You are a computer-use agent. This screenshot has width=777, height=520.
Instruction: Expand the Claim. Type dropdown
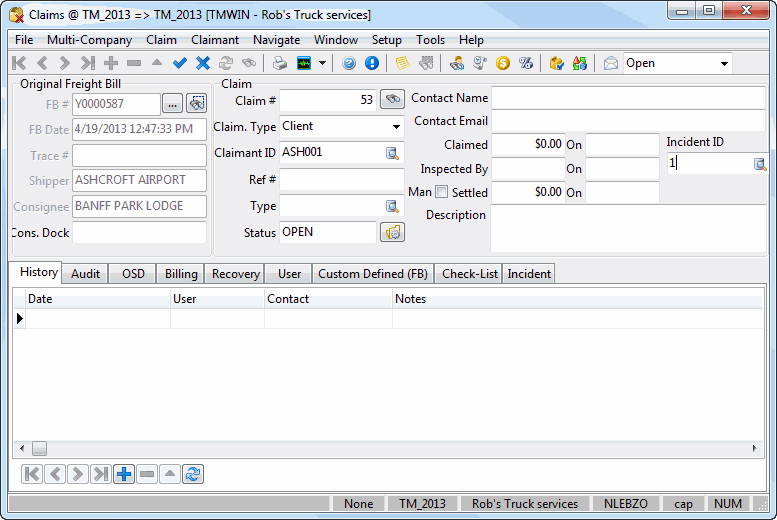(x=396, y=127)
